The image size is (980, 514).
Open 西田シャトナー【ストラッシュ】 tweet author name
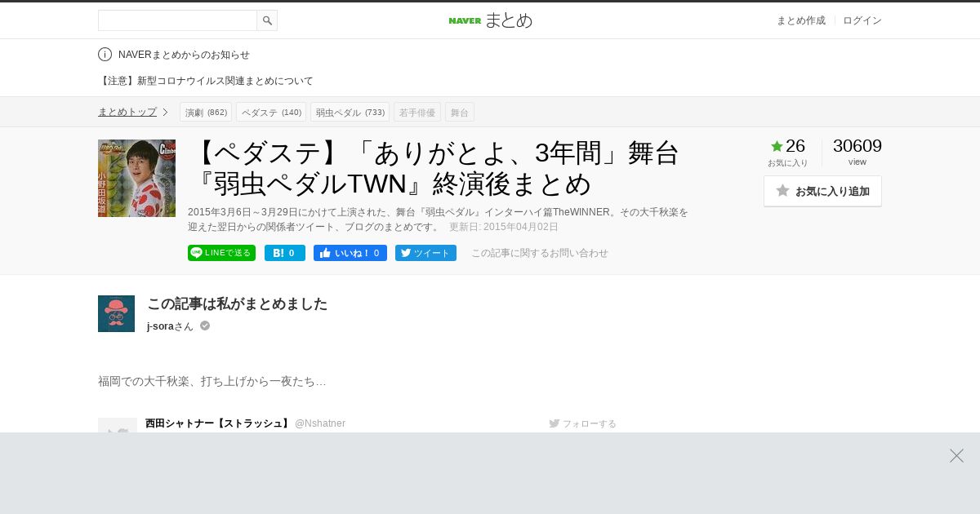click(x=217, y=423)
